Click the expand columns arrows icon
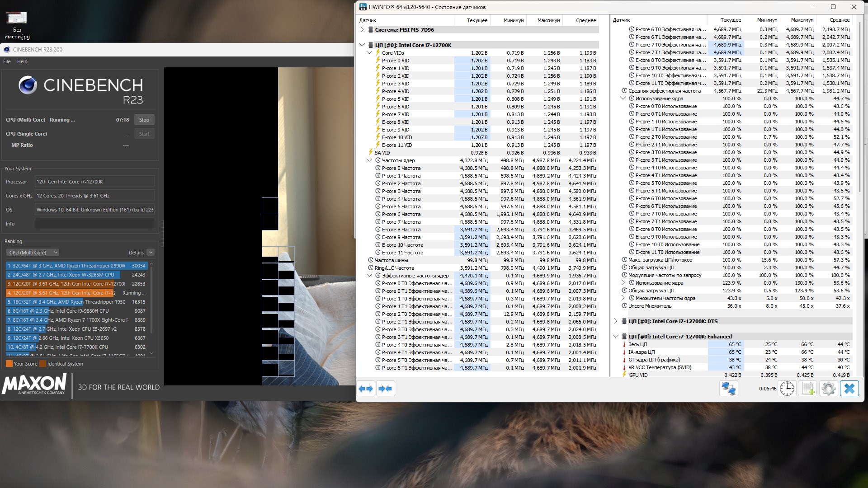This screenshot has width=868, height=488. click(x=366, y=389)
